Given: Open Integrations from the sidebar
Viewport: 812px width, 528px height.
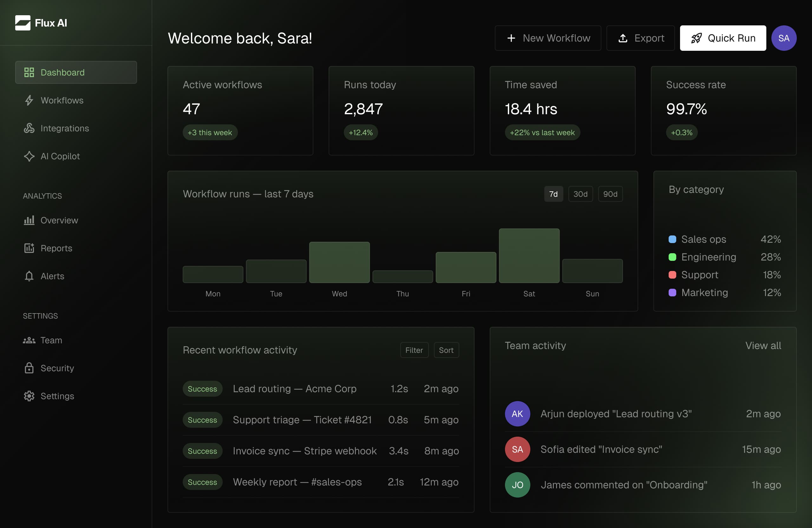Looking at the screenshot, I should click(76, 128).
